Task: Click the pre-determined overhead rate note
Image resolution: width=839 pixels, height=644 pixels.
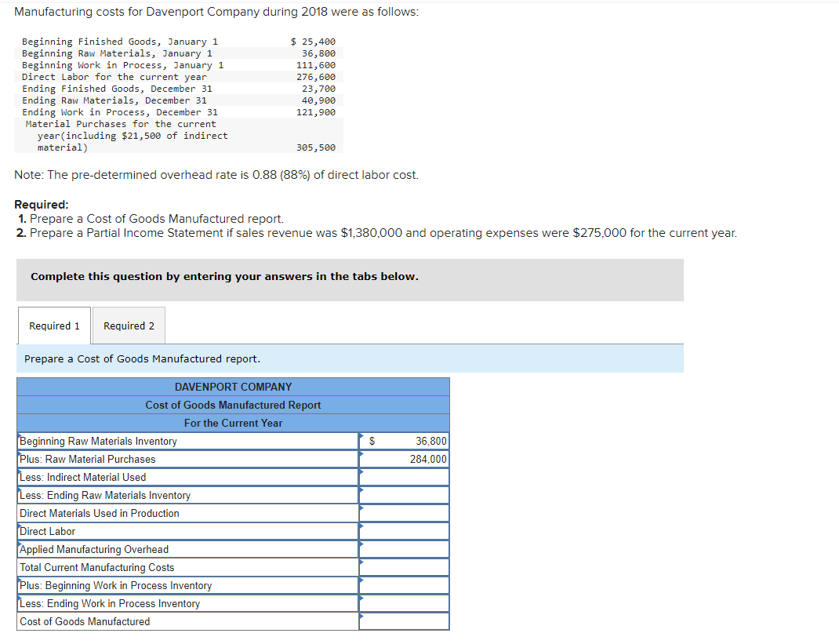Action: (x=216, y=175)
